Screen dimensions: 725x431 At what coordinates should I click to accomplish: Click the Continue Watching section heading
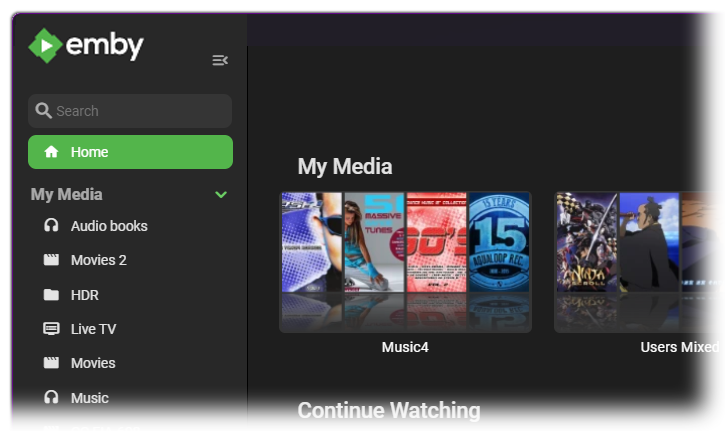388,410
